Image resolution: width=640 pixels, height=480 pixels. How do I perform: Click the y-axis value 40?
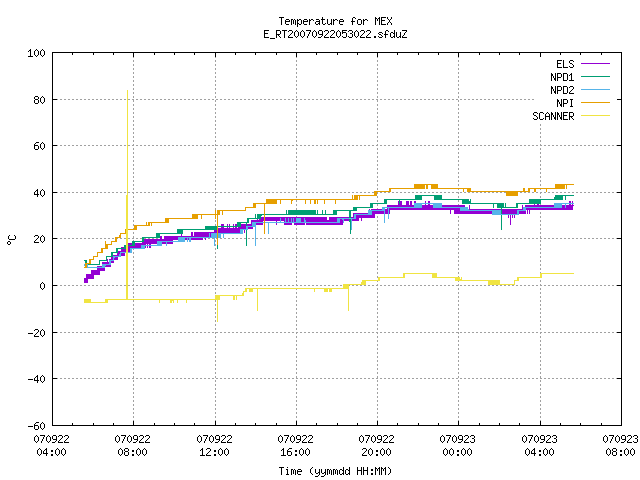[40, 193]
